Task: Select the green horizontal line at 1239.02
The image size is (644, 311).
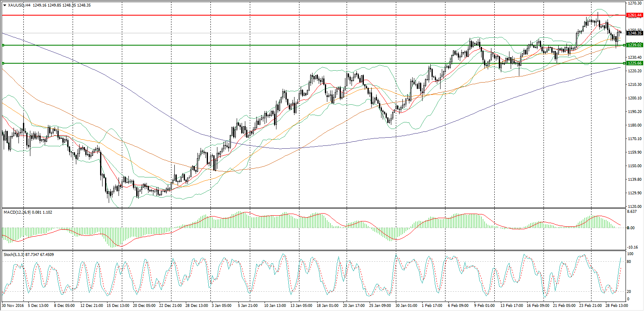Action: (314, 45)
